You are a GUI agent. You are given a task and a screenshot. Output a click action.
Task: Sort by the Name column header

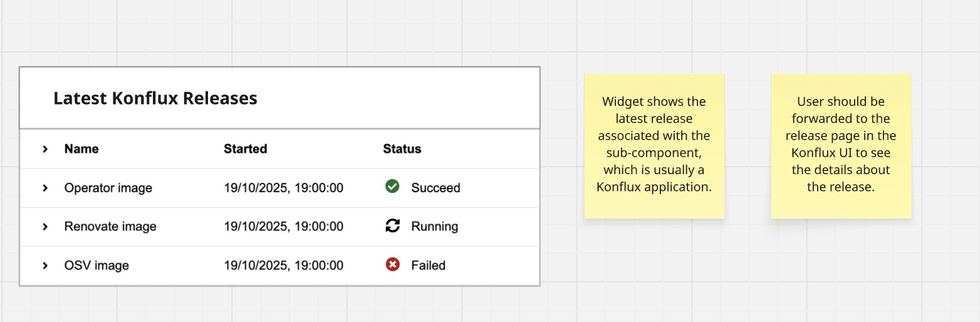click(81, 149)
